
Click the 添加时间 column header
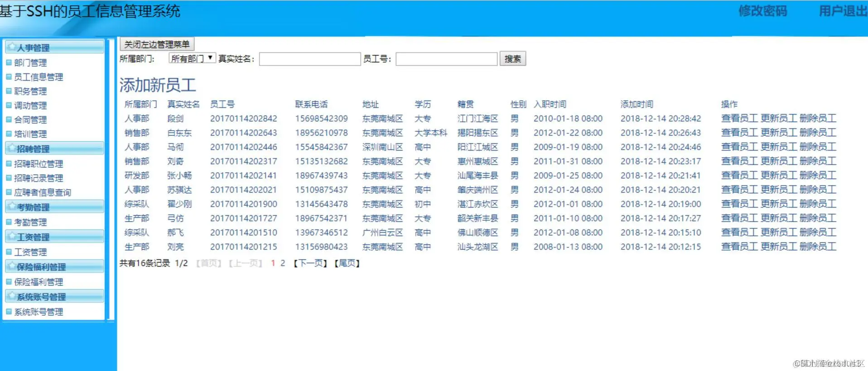click(x=637, y=105)
